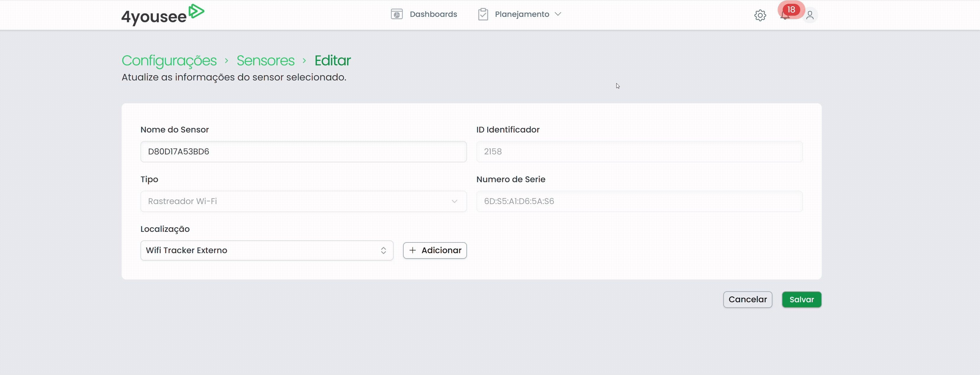Click the Numero de Serie field
The width and height of the screenshot is (980, 375).
pos(639,201)
